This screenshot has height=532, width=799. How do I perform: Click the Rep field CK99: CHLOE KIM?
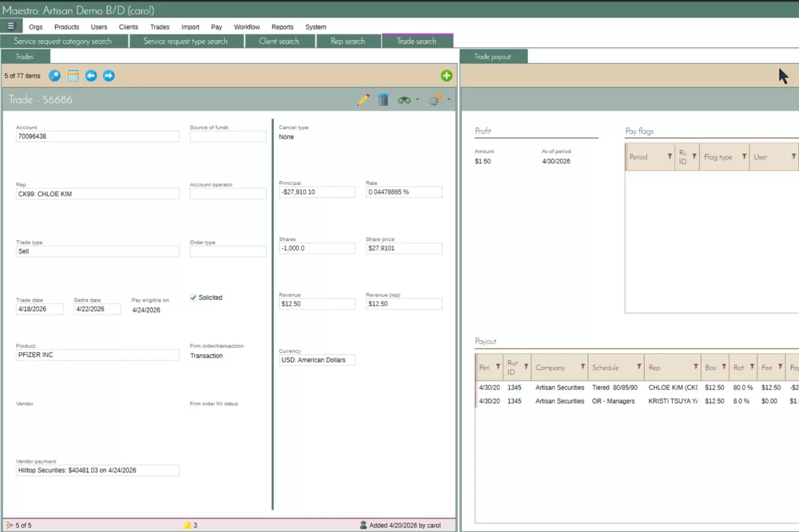pyautogui.click(x=98, y=194)
